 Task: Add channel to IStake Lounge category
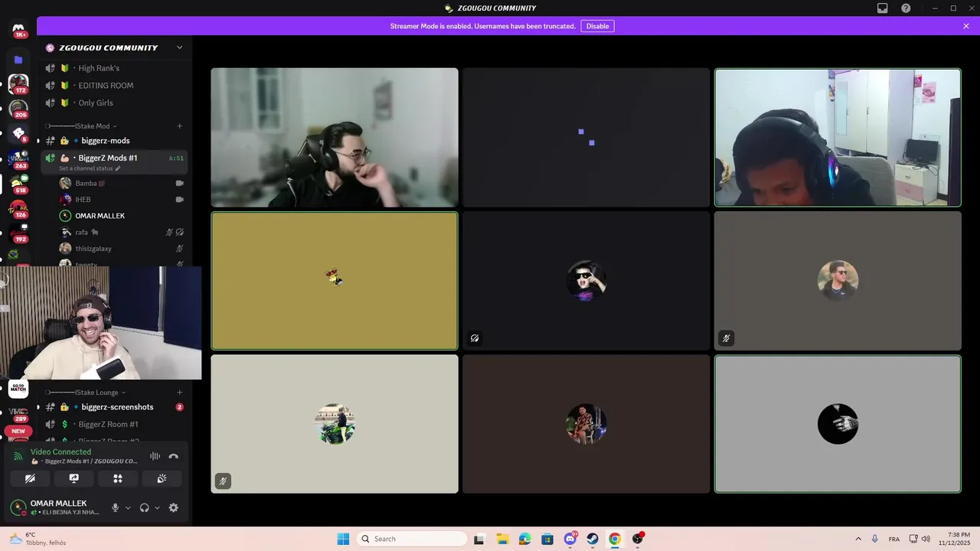point(180,393)
